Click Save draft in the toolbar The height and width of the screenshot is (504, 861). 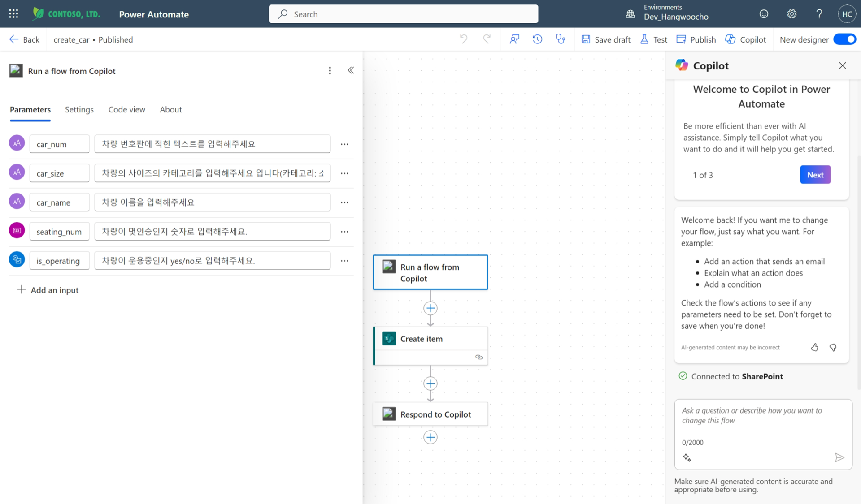(x=606, y=39)
